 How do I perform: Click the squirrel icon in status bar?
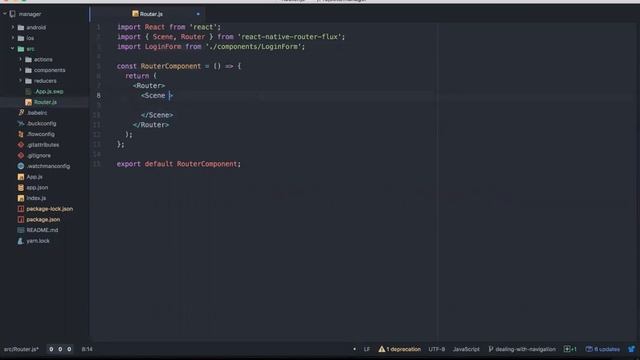(632, 349)
